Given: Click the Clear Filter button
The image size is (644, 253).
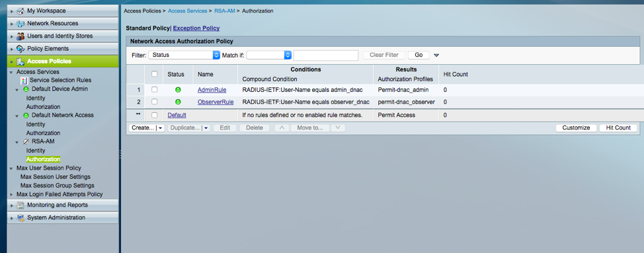Looking at the screenshot, I should point(383,55).
